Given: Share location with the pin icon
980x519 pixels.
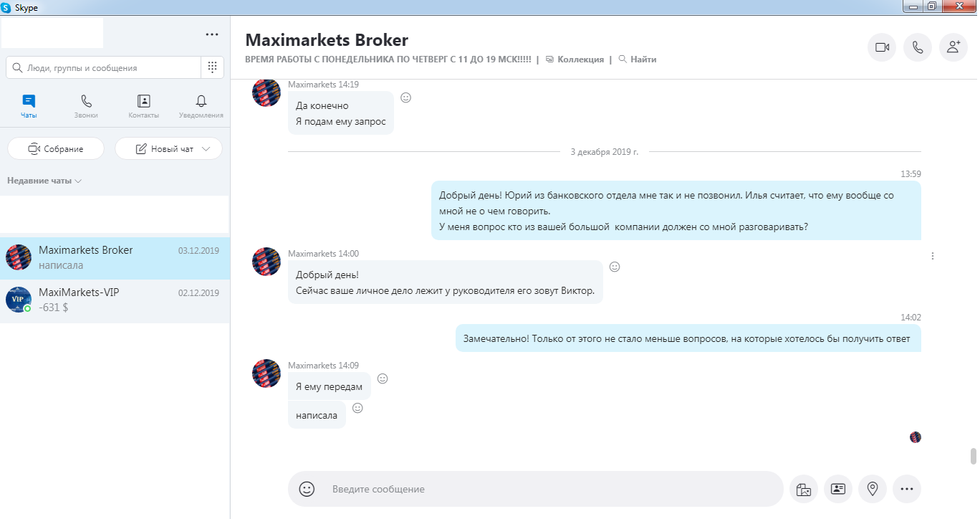Looking at the screenshot, I should (x=873, y=489).
